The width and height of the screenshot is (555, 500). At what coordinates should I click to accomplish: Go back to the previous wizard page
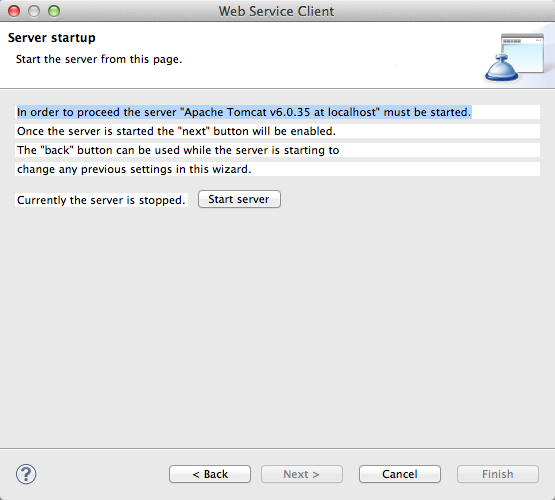point(210,474)
